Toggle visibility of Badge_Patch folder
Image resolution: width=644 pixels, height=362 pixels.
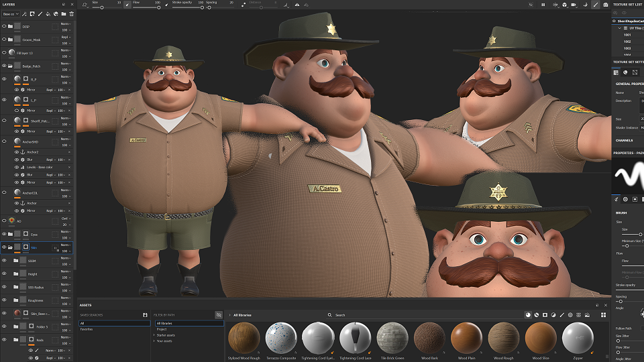4,66
